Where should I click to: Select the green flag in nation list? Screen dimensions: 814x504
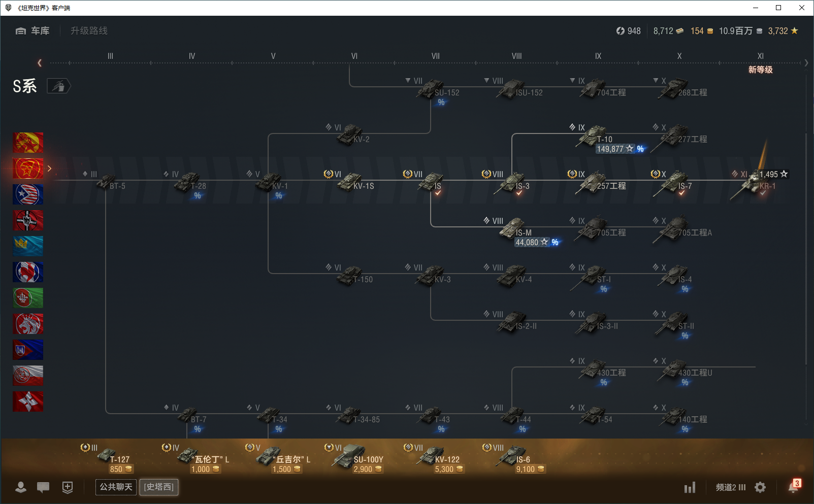tap(28, 298)
